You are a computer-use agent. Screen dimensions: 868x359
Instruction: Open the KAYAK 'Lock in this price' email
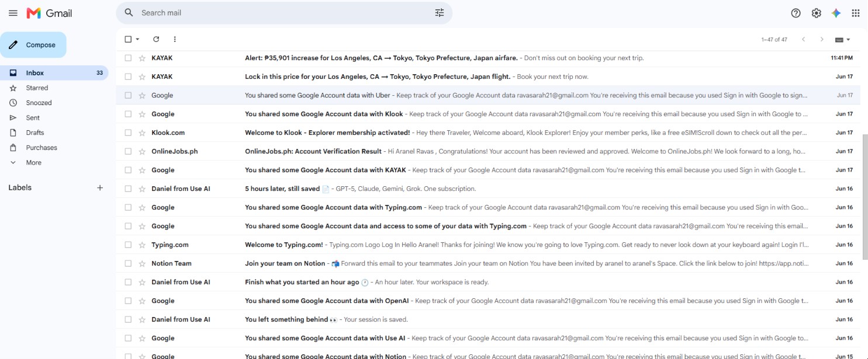[488, 76]
